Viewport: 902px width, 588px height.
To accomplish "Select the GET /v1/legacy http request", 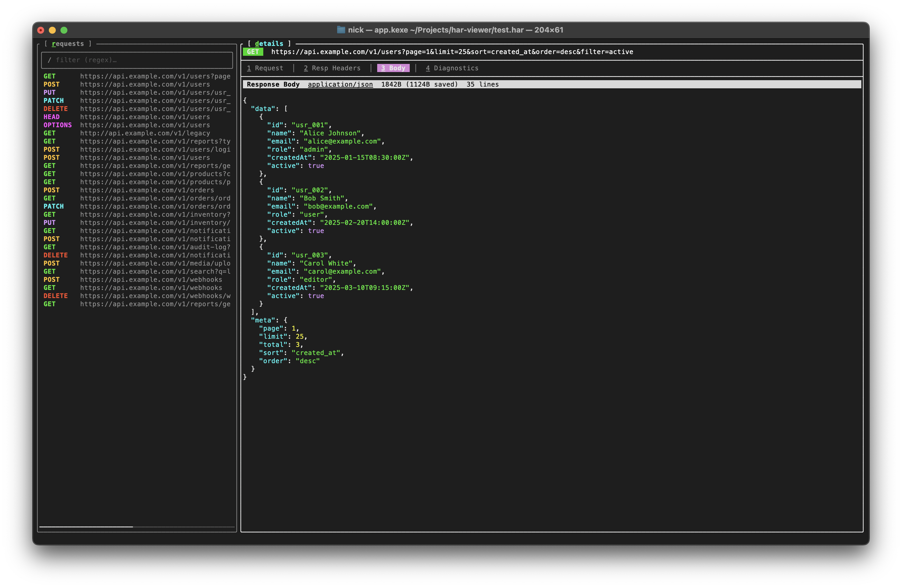I will coord(137,133).
